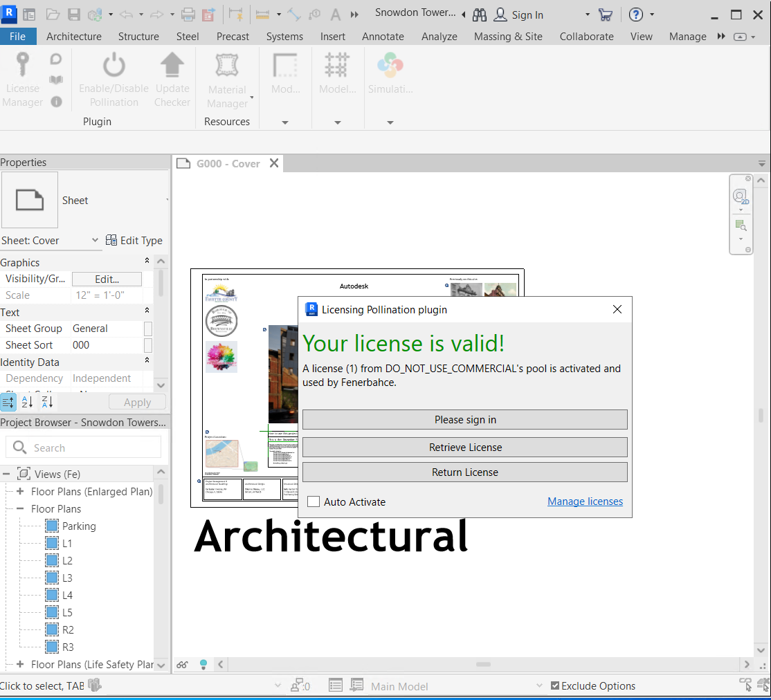Image resolution: width=771 pixels, height=700 pixels.
Task: Open the File menu tab
Action: coord(18,37)
